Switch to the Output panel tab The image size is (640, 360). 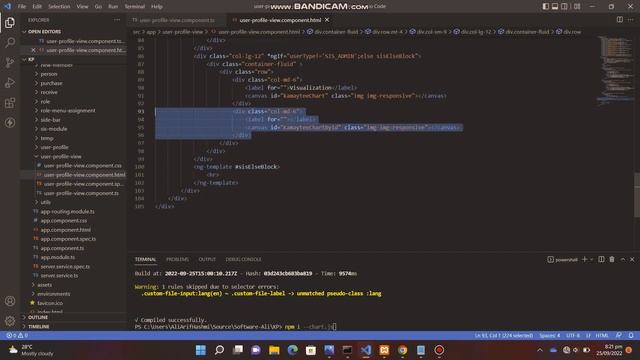tap(207, 259)
